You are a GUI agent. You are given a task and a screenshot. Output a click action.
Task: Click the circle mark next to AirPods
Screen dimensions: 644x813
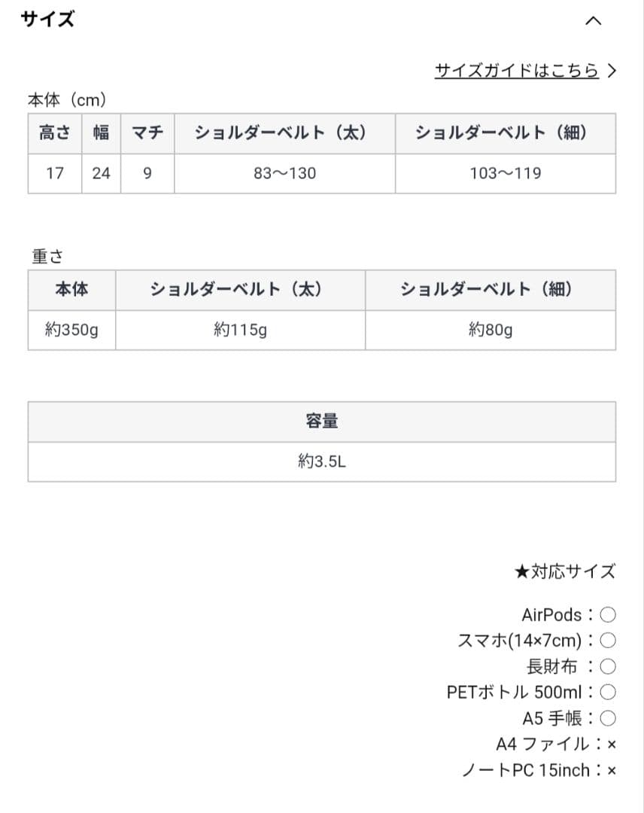(608, 615)
